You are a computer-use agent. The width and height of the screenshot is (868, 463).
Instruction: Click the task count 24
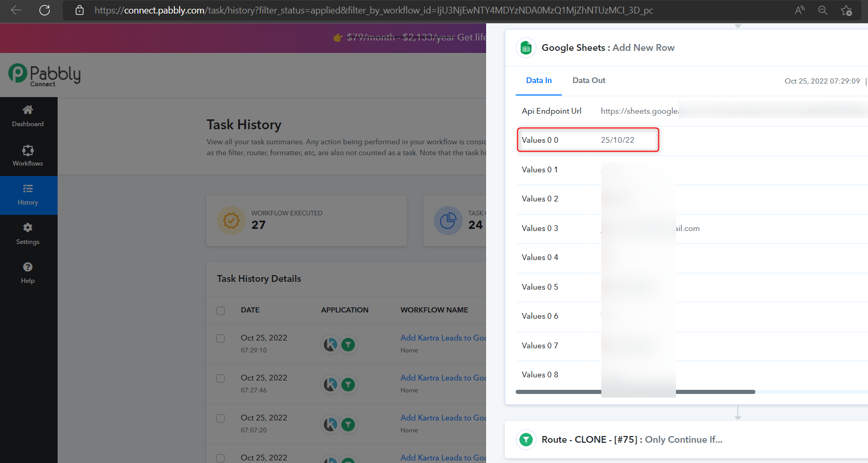475,225
